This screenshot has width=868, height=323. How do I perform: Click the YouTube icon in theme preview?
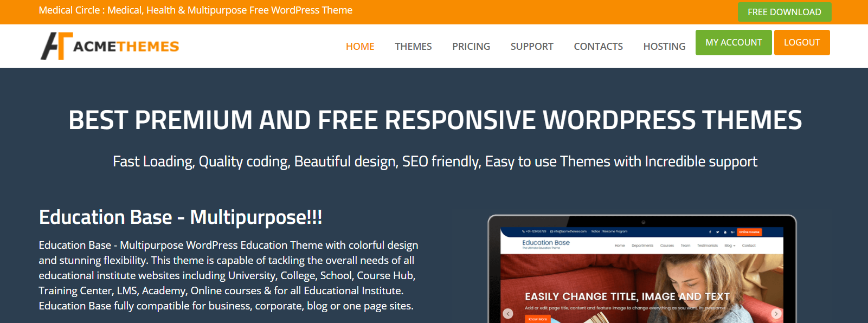[725, 232]
